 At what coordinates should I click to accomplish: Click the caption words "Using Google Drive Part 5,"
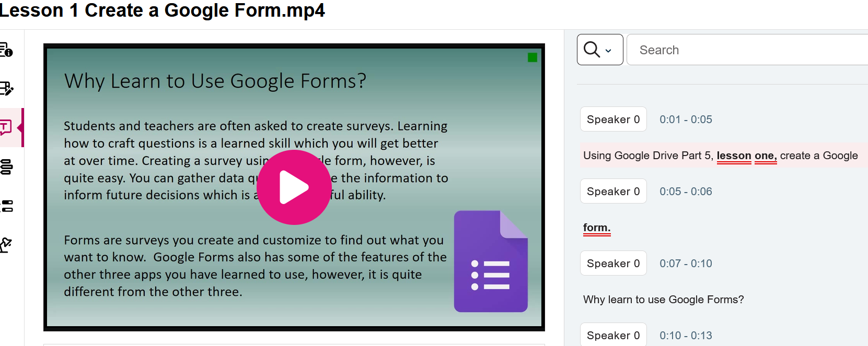(x=648, y=156)
